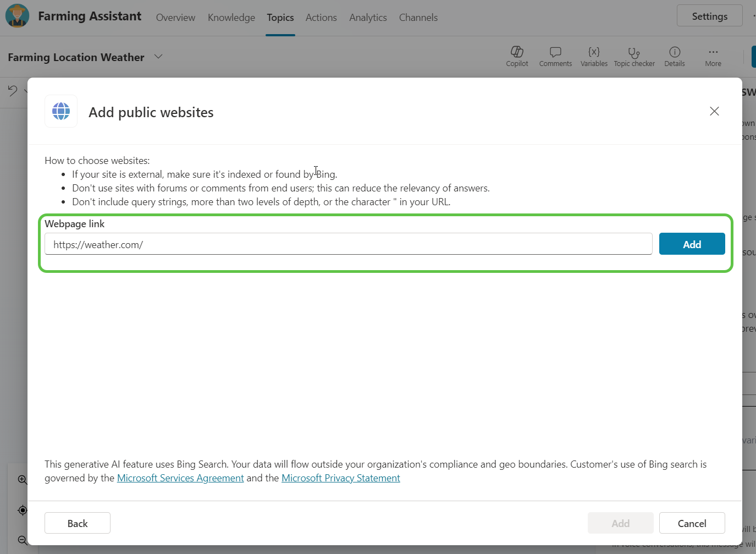
Task: Open the Channels tab
Action: coord(418,18)
